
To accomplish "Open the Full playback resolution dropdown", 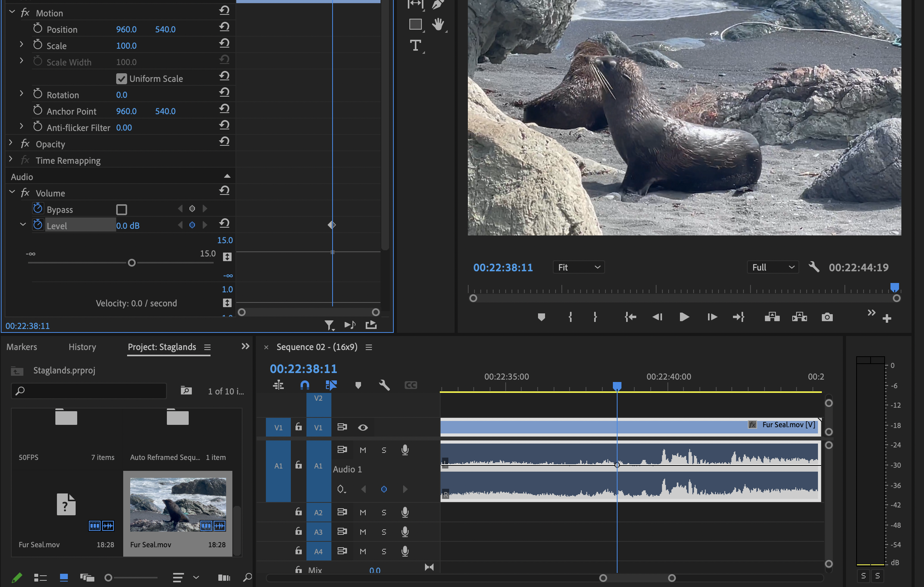I will click(773, 267).
